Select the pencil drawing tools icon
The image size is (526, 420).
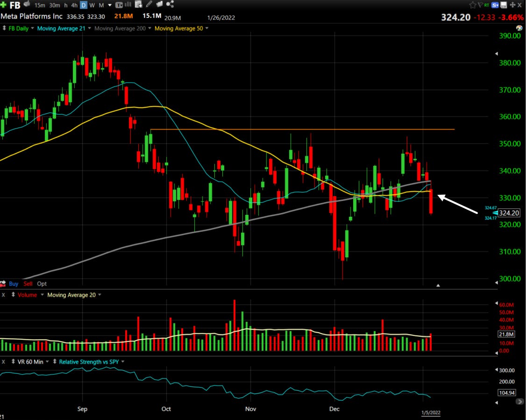tap(149, 4)
